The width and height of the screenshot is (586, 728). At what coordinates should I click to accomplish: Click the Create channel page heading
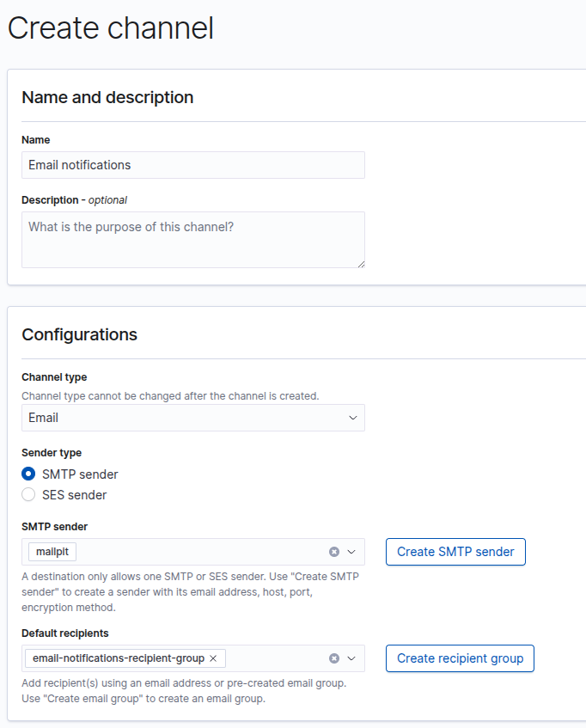tap(111, 28)
